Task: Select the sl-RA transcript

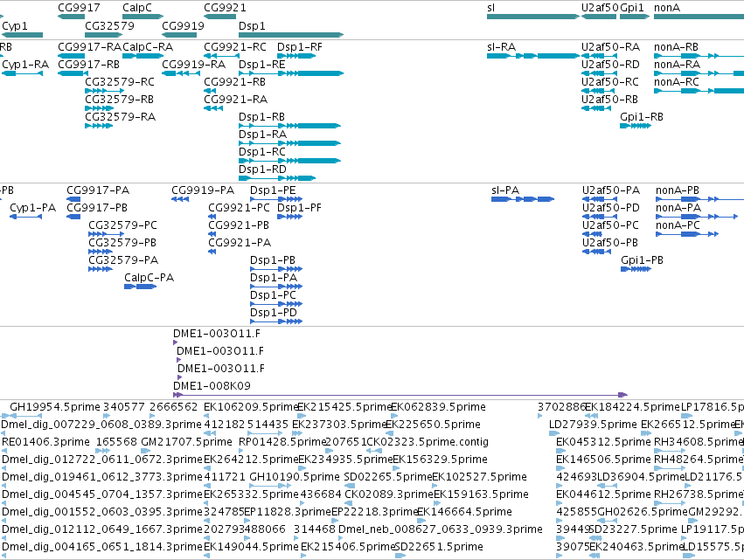Action: tap(532, 56)
